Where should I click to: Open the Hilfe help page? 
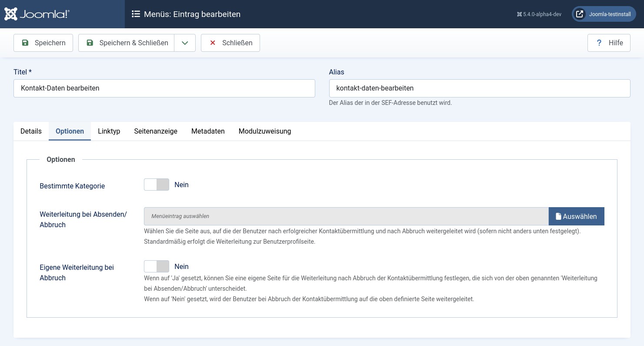tap(608, 43)
